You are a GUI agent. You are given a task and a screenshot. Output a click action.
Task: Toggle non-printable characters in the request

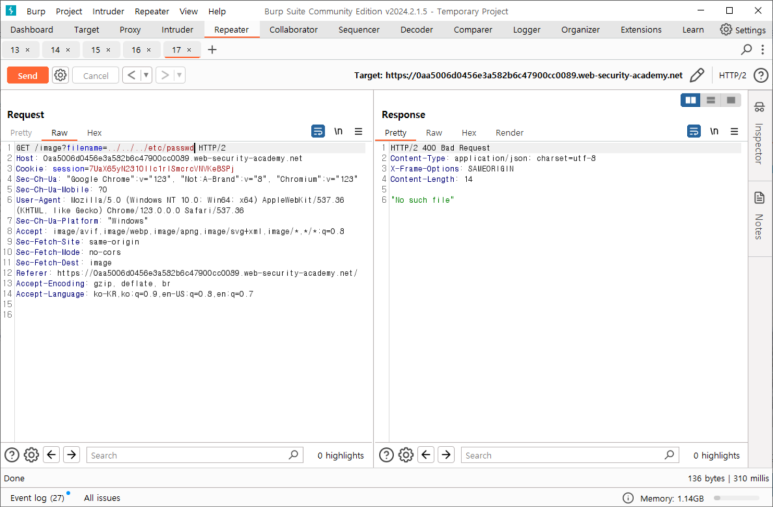click(x=338, y=131)
